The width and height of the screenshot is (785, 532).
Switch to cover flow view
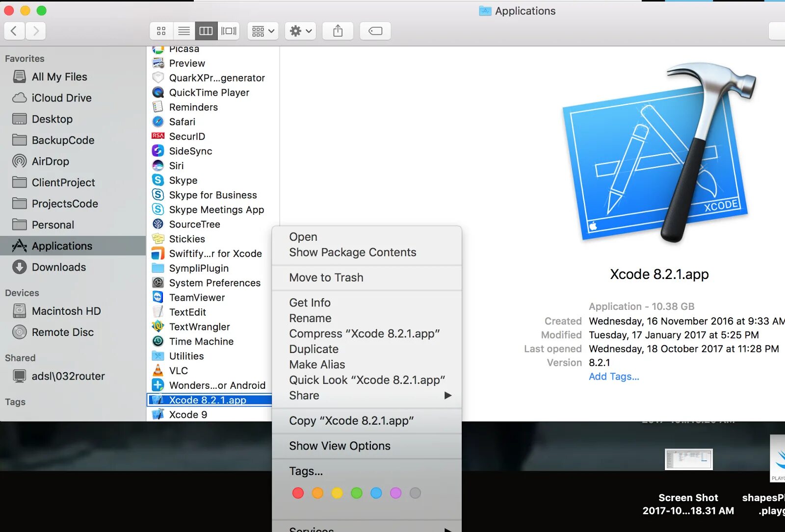[x=229, y=31]
